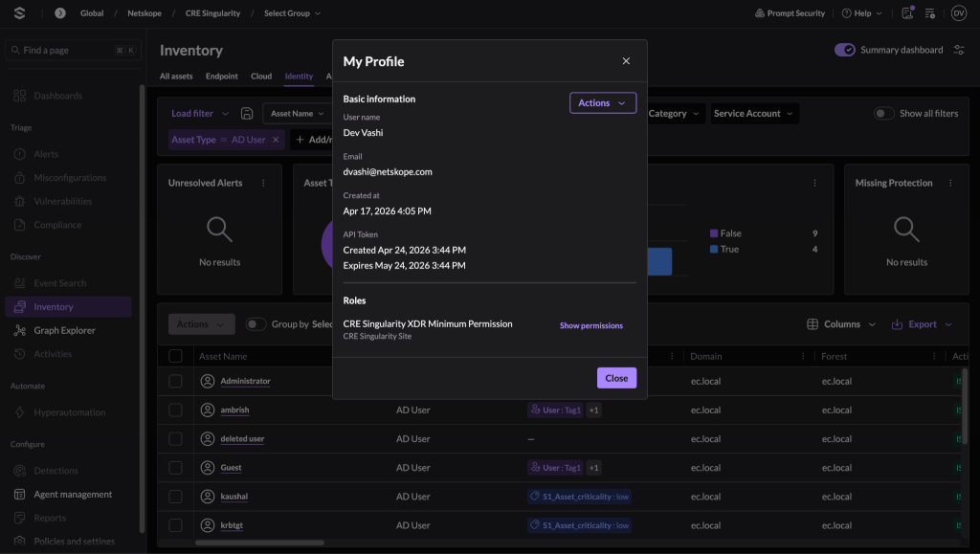
Task: Click the table horizontal scrollbar
Action: coord(259,543)
